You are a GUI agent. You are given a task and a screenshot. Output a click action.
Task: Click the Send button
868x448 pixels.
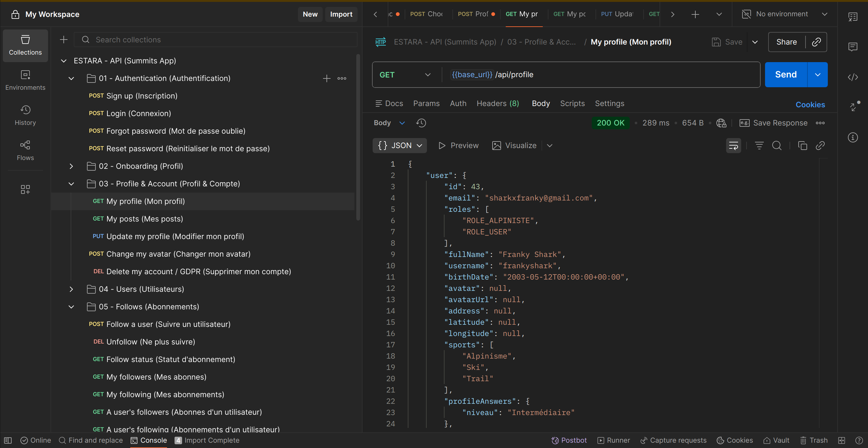pos(786,75)
